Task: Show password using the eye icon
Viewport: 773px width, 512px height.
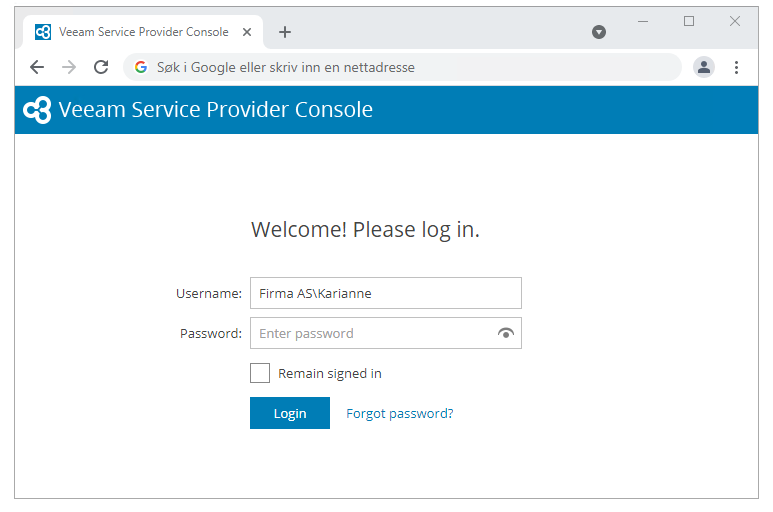Action: point(506,334)
